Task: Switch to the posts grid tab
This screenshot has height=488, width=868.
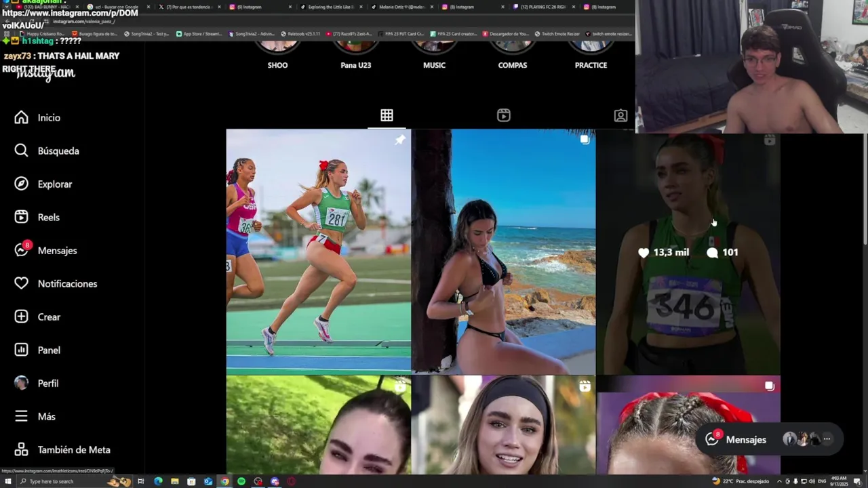Action: point(387,116)
